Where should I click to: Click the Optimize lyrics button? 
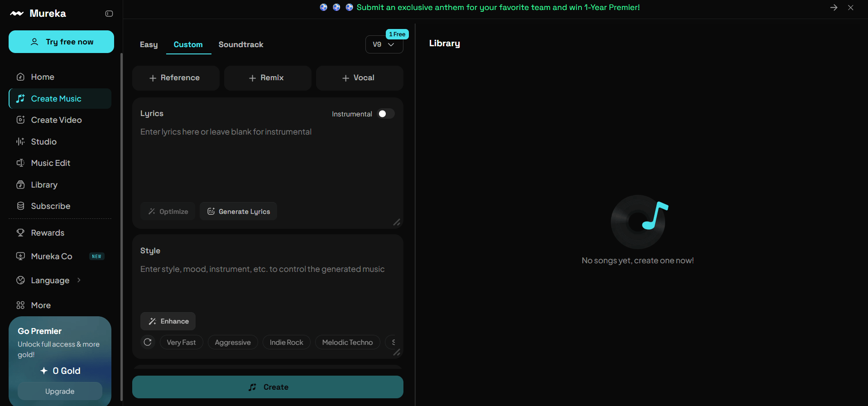tap(168, 211)
